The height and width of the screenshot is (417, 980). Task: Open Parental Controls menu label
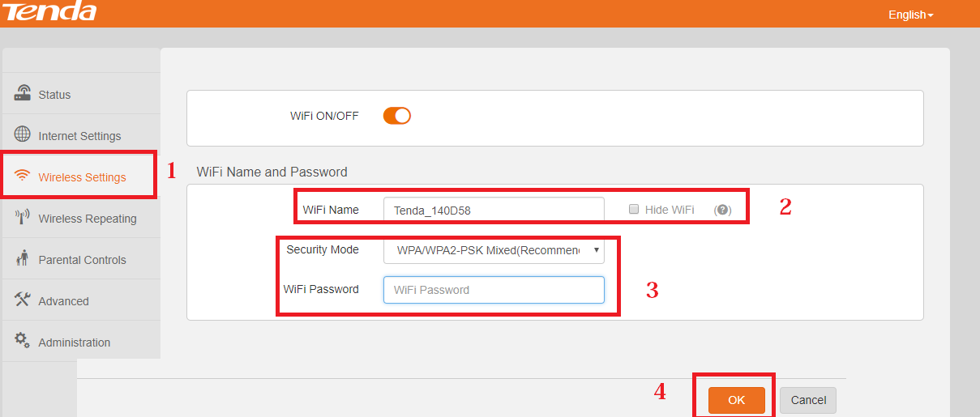82,260
